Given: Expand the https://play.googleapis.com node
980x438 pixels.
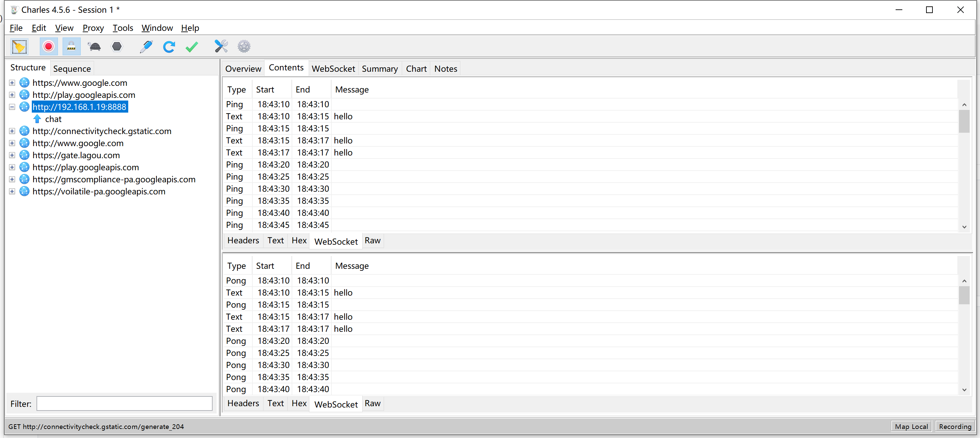Looking at the screenshot, I should pyautogui.click(x=12, y=167).
